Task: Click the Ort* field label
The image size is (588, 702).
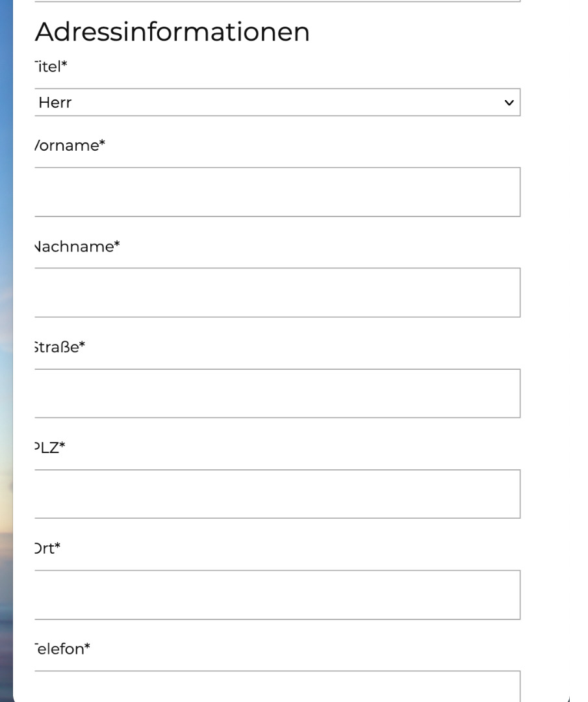Action: [x=47, y=549]
